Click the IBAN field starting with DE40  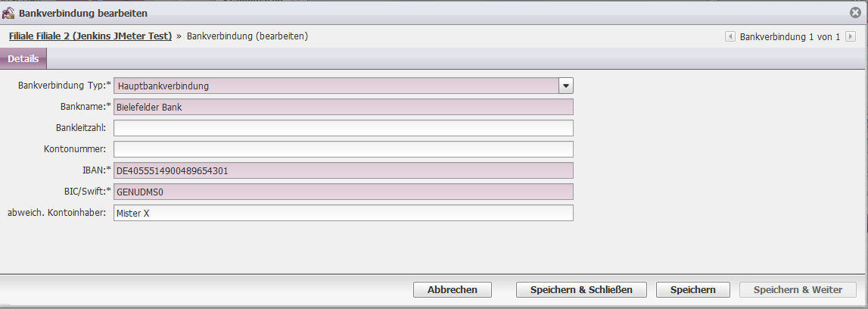(x=344, y=170)
